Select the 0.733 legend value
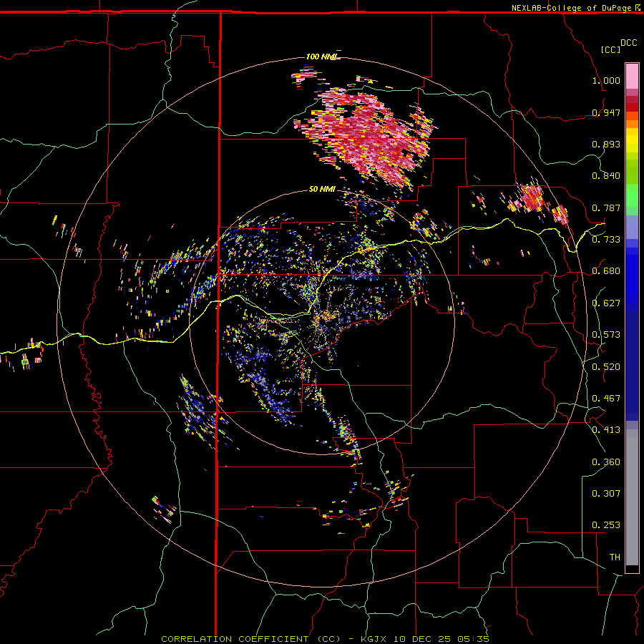 click(606, 240)
